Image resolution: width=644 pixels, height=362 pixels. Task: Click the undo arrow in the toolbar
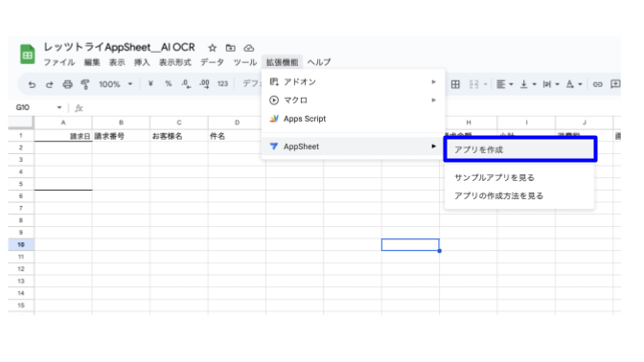[32, 84]
